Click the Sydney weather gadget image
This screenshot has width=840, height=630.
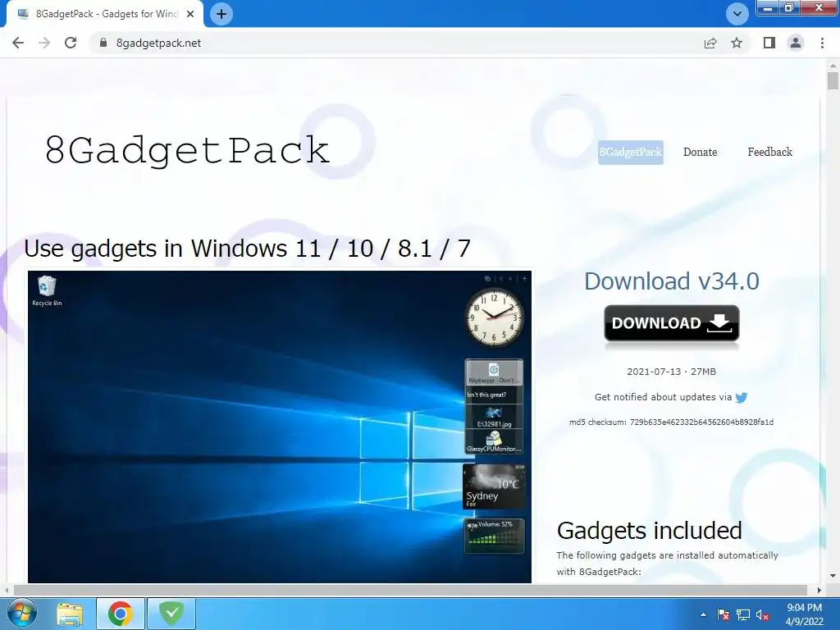[x=494, y=486]
